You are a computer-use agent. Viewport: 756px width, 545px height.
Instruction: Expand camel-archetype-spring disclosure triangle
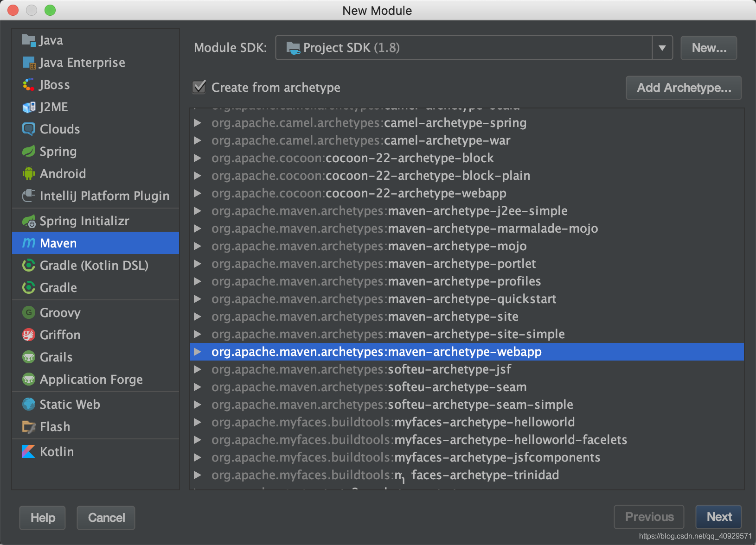pos(198,123)
